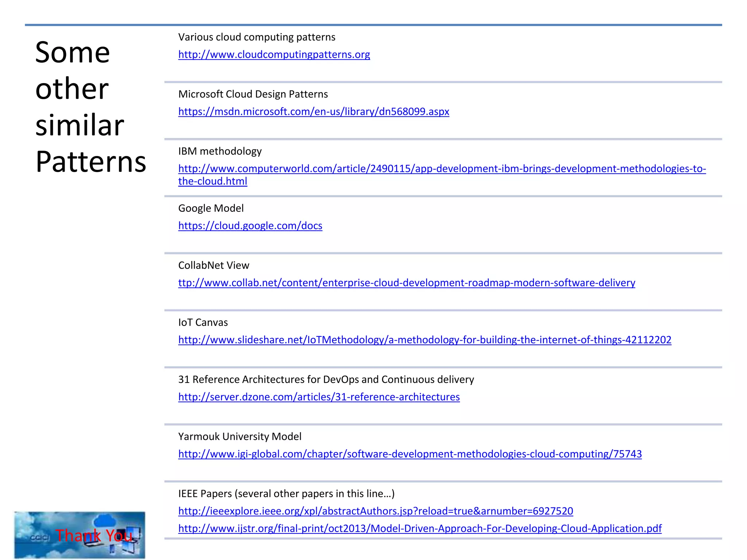Open the ieeexplore.ieee.org abstractAuthors link

[x=376, y=511]
